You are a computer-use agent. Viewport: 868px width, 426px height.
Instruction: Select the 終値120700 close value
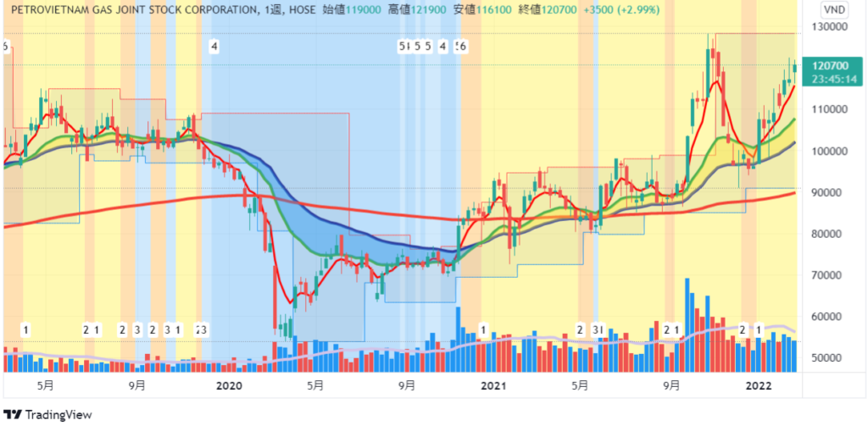click(548, 10)
